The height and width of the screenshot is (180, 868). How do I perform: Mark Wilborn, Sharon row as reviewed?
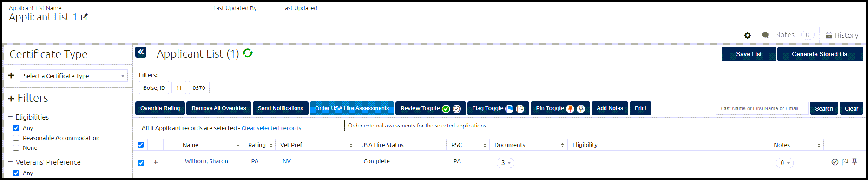[x=835, y=162]
